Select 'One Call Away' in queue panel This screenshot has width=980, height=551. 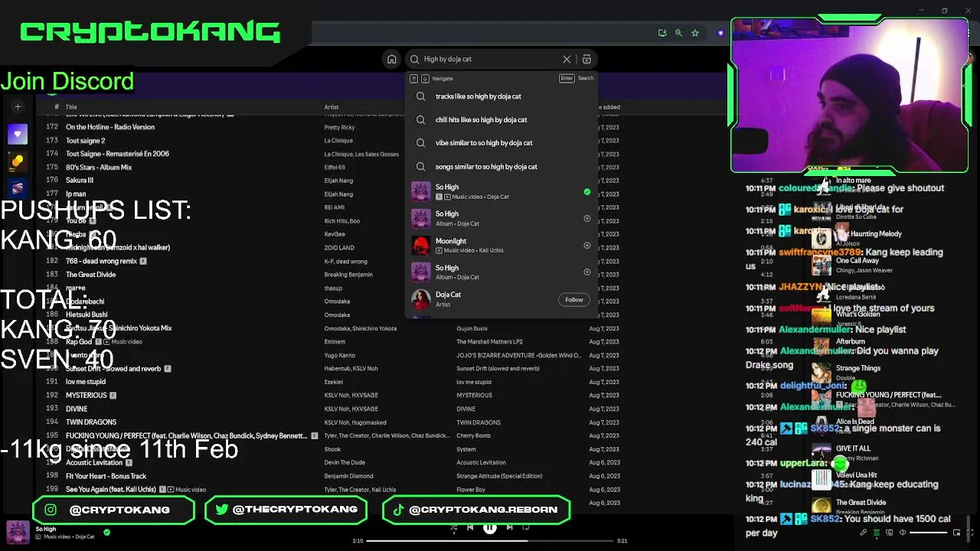[x=857, y=261]
